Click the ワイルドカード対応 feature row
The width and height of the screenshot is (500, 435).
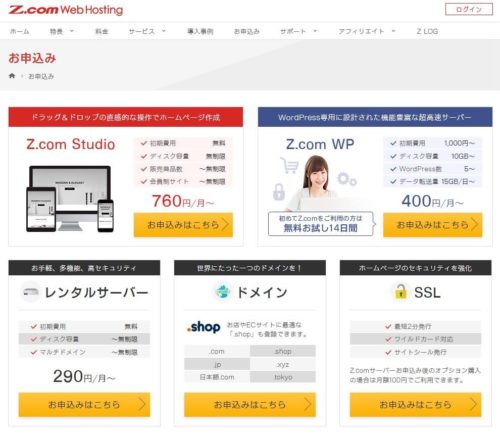click(416, 339)
